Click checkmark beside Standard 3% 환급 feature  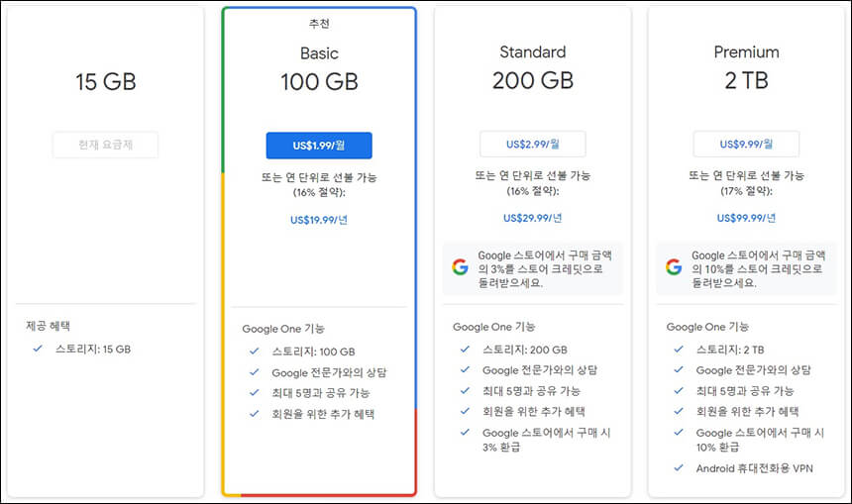465,433
